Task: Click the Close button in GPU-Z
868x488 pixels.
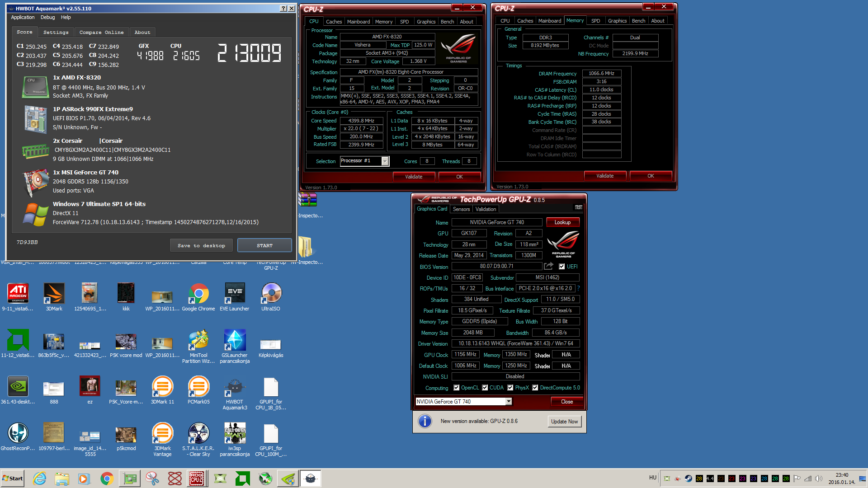Action: (x=566, y=402)
